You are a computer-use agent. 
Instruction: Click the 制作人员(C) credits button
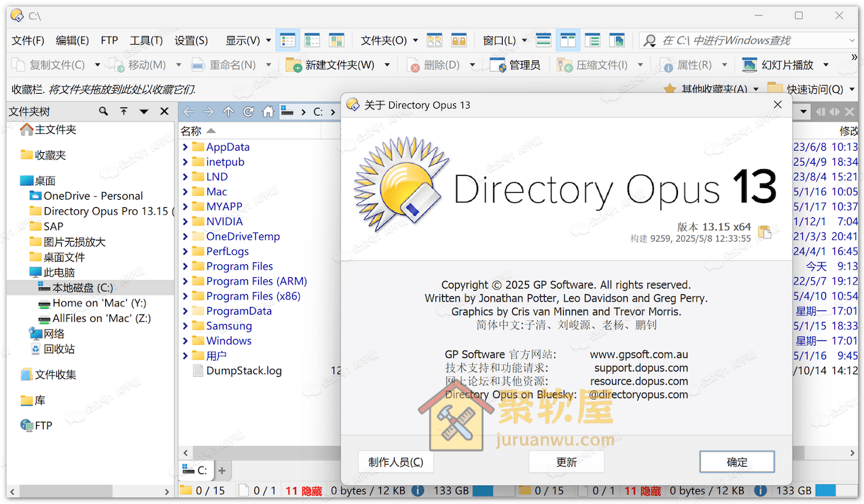pyautogui.click(x=395, y=462)
